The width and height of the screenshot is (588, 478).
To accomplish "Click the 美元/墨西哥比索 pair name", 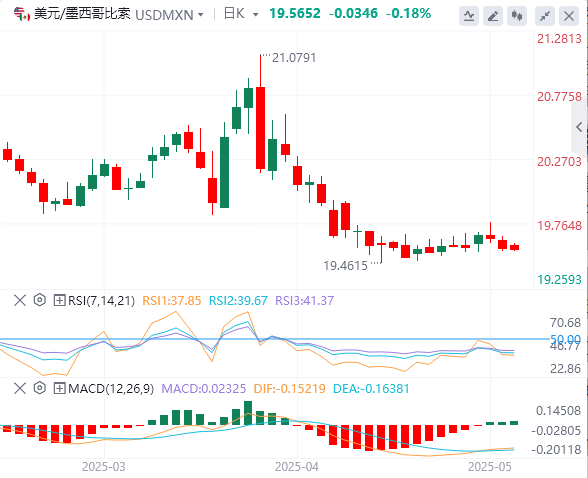I will [x=82, y=14].
